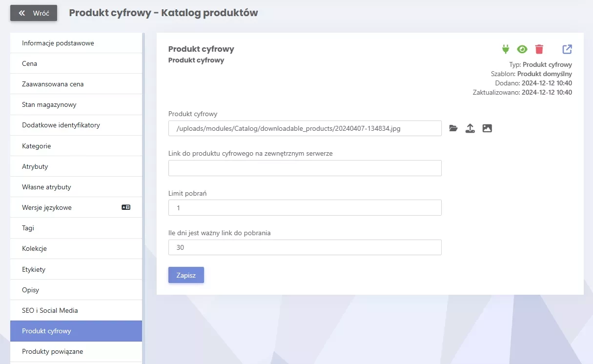Click the green plug activation icon
This screenshot has height=364, width=593.
tap(506, 49)
